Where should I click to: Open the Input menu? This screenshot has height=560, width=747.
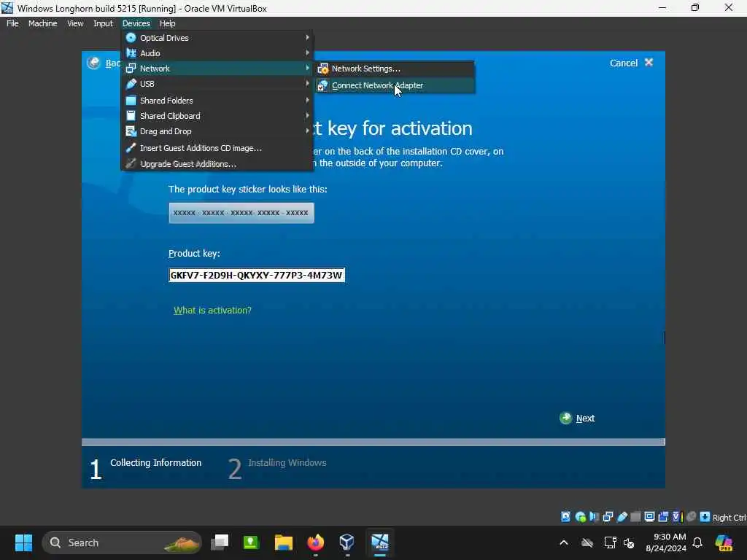[x=103, y=23]
